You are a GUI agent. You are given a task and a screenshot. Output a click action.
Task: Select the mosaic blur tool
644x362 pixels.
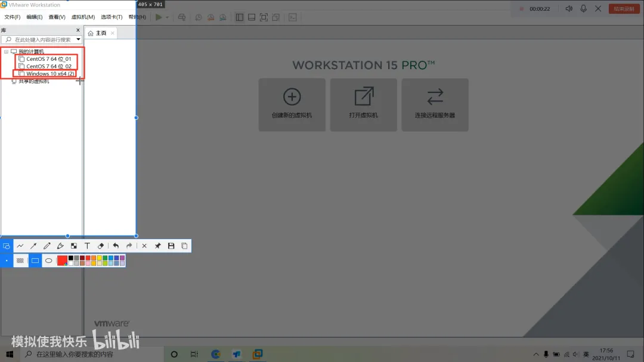coord(74,246)
